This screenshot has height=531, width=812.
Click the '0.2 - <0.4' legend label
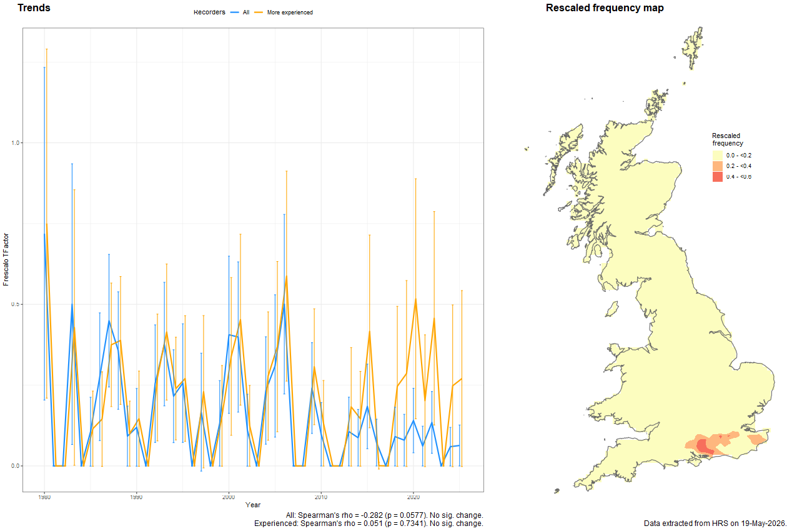click(739, 166)
